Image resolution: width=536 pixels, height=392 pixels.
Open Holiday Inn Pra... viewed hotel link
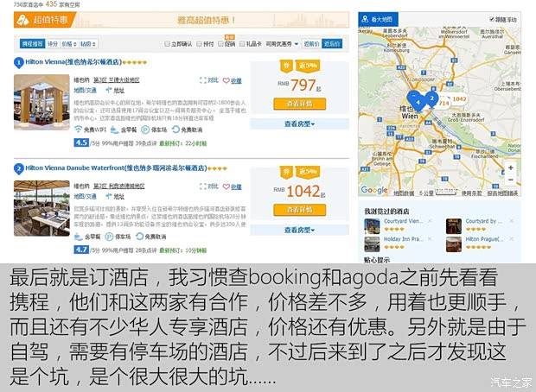click(x=403, y=239)
